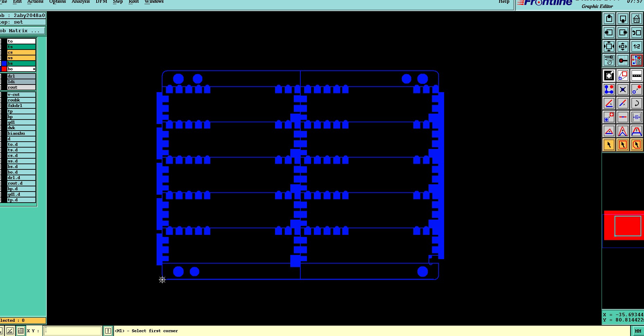Select the 'cs' layer row
The height and width of the screenshot is (336, 644).
click(x=21, y=52)
